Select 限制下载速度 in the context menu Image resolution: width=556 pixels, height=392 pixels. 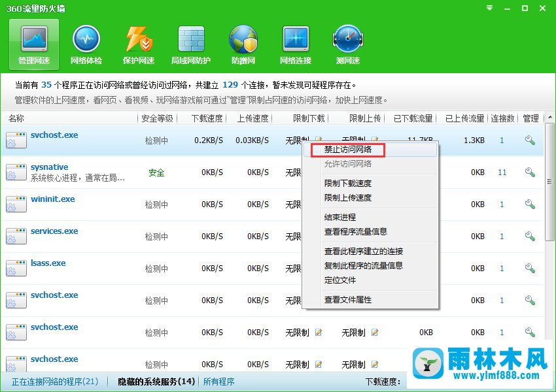pyautogui.click(x=348, y=184)
